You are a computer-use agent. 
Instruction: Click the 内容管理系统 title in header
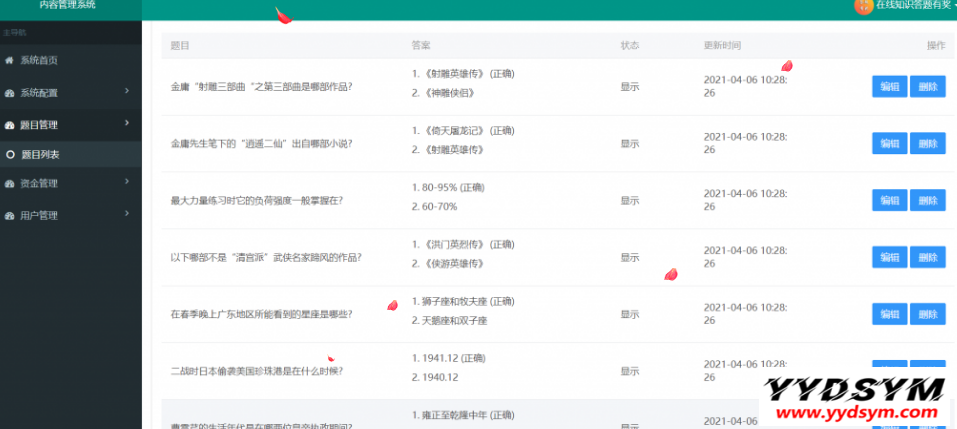pyautogui.click(x=68, y=5)
